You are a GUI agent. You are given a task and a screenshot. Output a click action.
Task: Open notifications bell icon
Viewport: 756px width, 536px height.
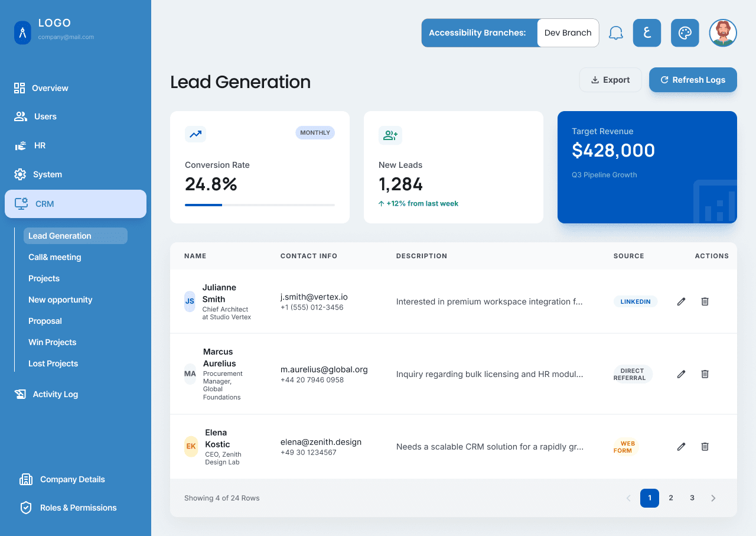coord(616,33)
